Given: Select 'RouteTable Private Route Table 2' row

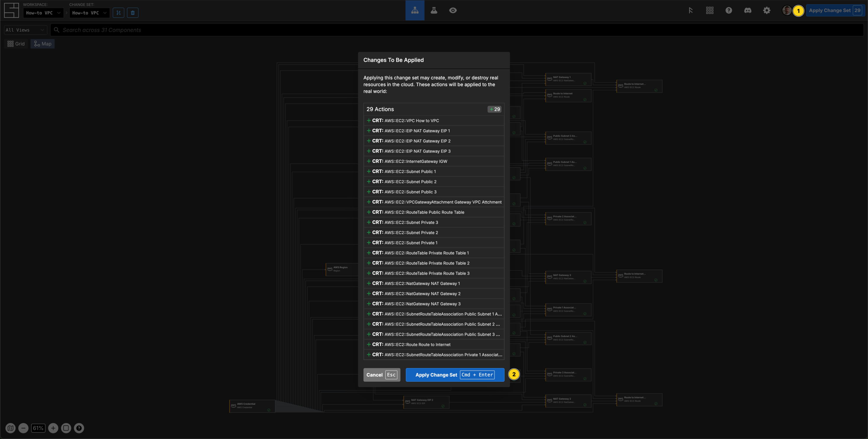Looking at the screenshot, I should pyautogui.click(x=434, y=263).
